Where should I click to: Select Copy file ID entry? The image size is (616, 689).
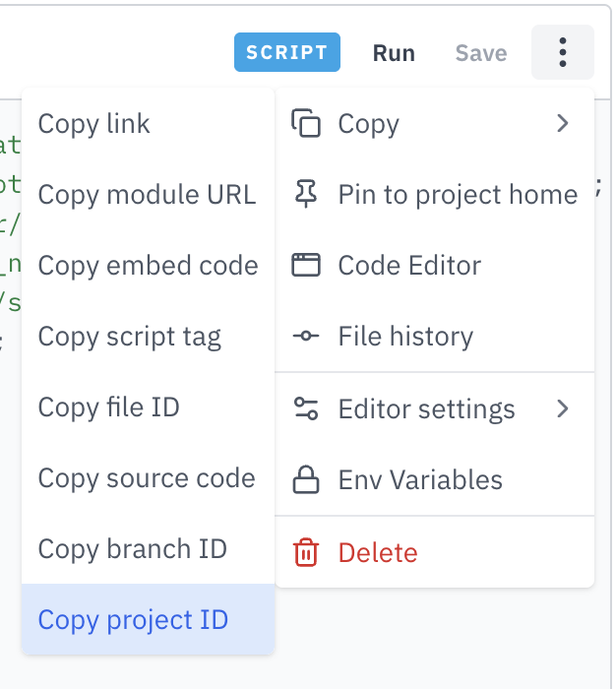tap(108, 407)
